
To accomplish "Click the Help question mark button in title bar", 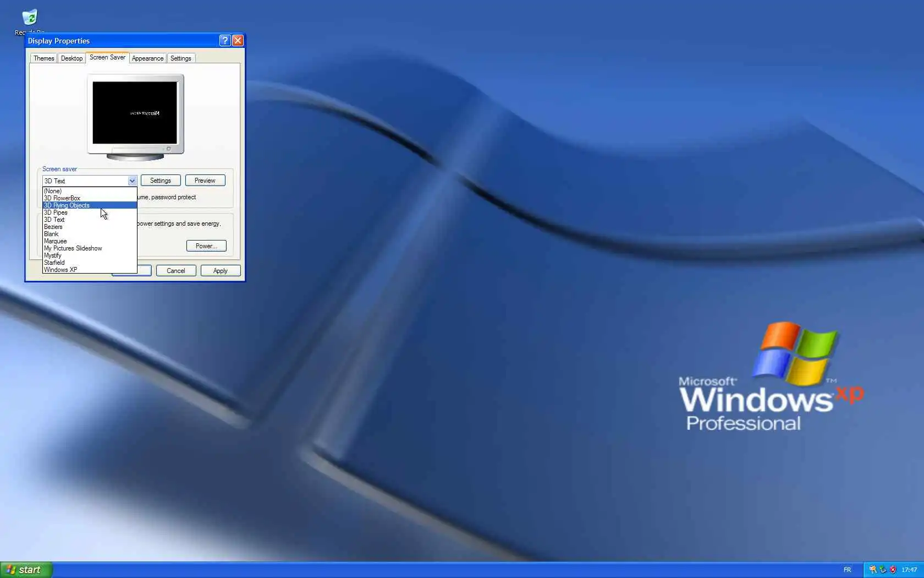I will click(x=224, y=40).
